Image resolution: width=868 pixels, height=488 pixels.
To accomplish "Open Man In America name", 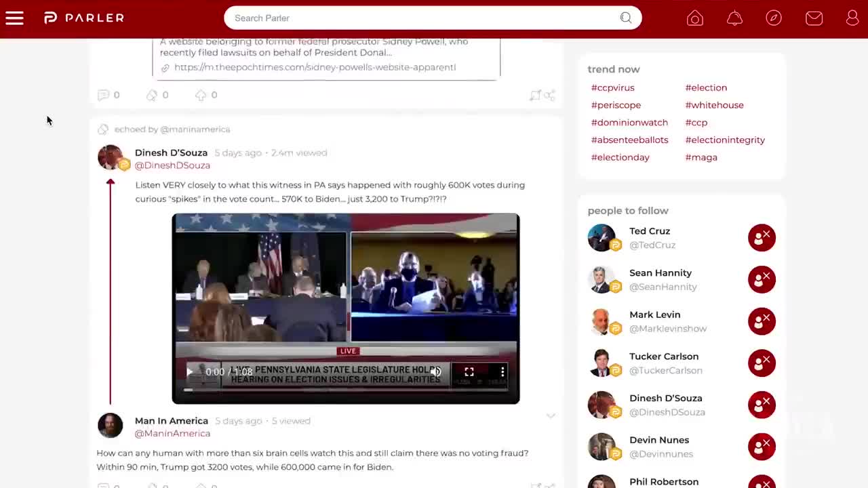I will tap(172, 421).
